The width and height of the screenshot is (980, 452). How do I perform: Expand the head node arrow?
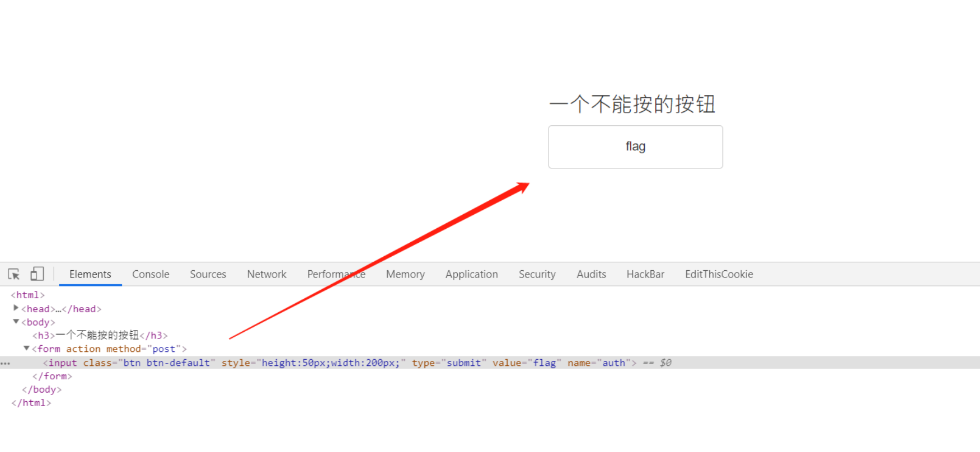(x=16, y=308)
